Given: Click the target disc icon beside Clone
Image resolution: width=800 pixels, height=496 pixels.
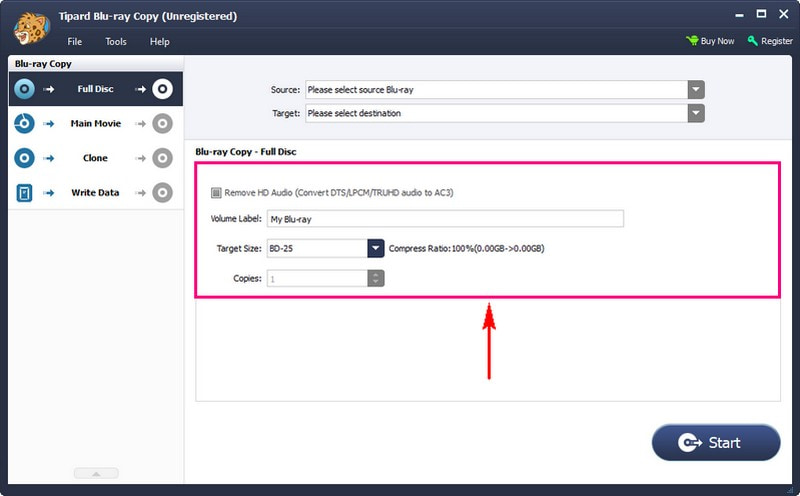Looking at the screenshot, I should coord(162,158).
